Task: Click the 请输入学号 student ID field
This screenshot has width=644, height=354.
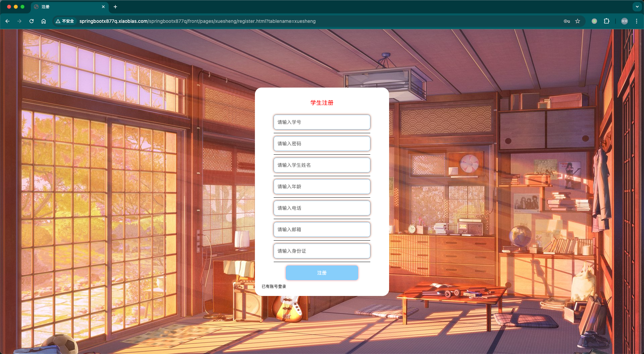Action: click(322, 122)
